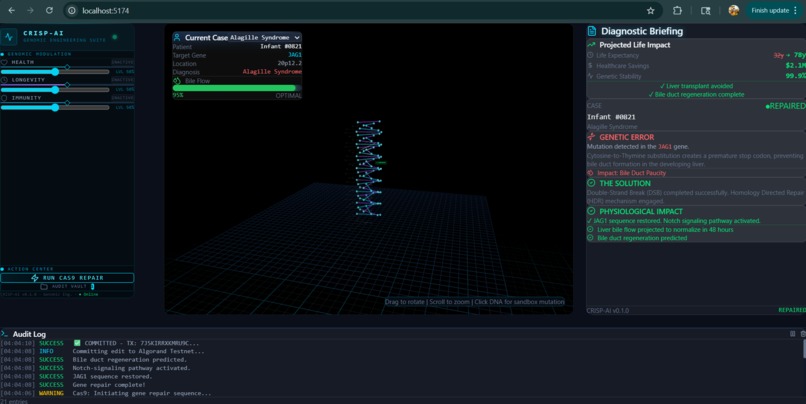Click the Longevity diamond marker on the track
Viewport: 806px width, 404px height.
67,85
